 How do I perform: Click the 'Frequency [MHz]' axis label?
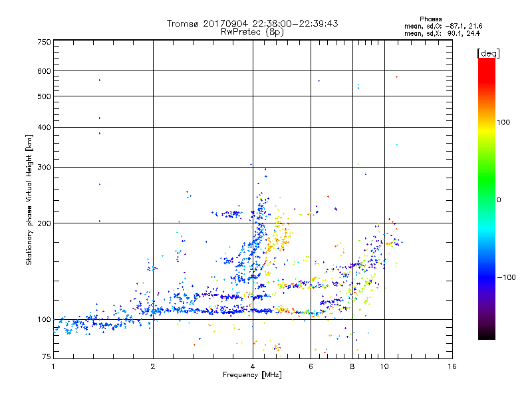click(x=252, y=375)
